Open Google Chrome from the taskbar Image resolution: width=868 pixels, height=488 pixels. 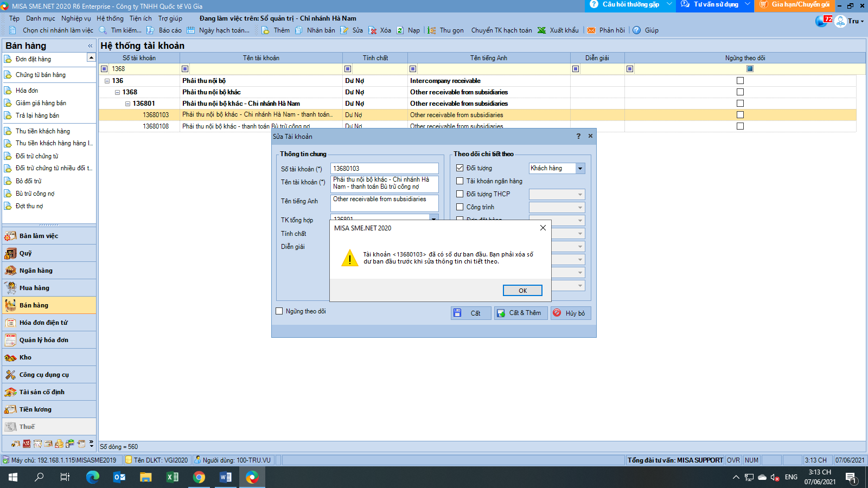tap(199, 477)
